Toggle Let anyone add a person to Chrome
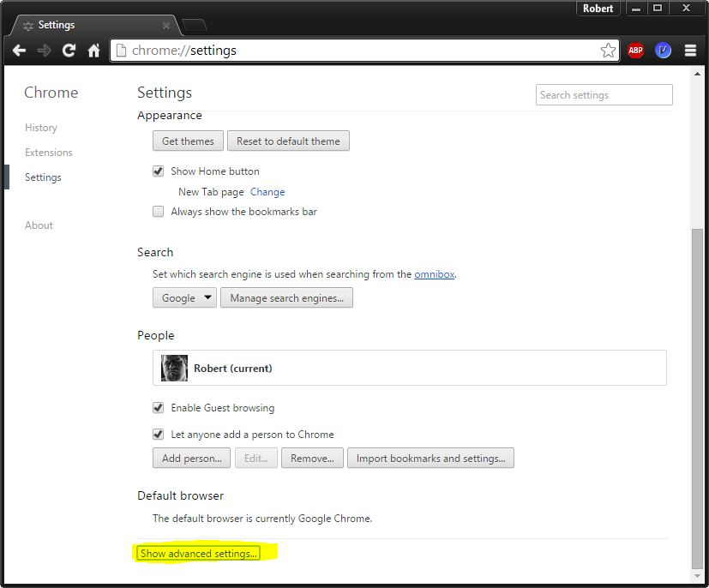709x588 pixels. [159, 435]
